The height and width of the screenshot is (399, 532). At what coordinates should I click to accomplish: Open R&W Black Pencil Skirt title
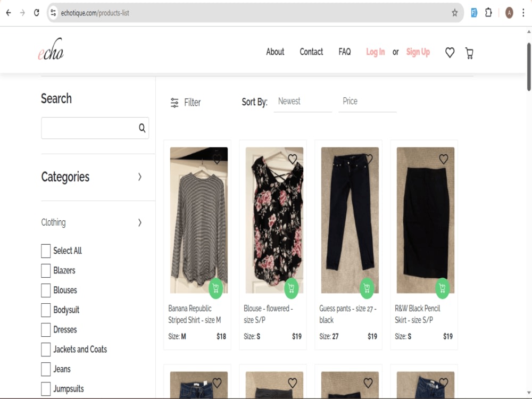(417, 314)
